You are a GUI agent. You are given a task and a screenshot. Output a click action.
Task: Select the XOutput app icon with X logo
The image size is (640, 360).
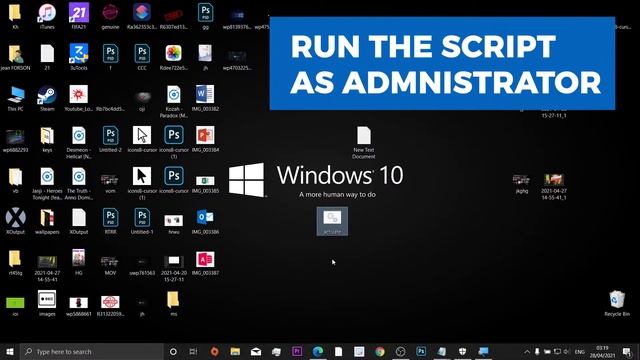tap(16, 222)
